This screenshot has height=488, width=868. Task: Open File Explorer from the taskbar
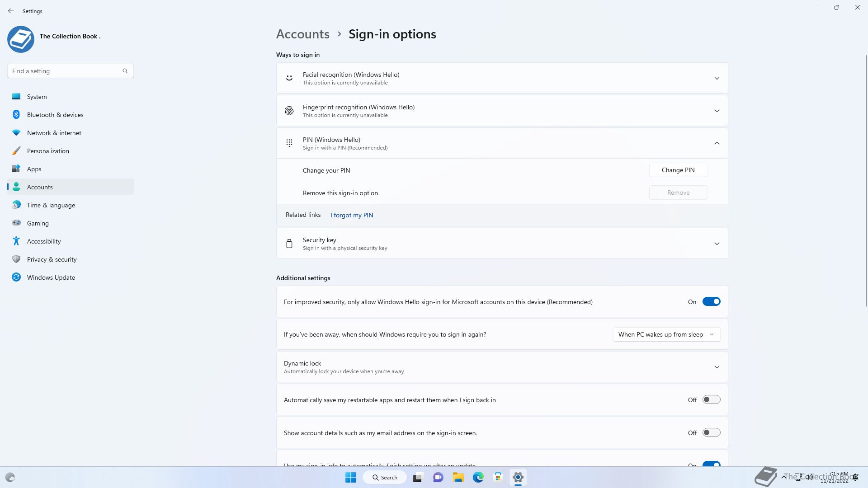point(458,477)
